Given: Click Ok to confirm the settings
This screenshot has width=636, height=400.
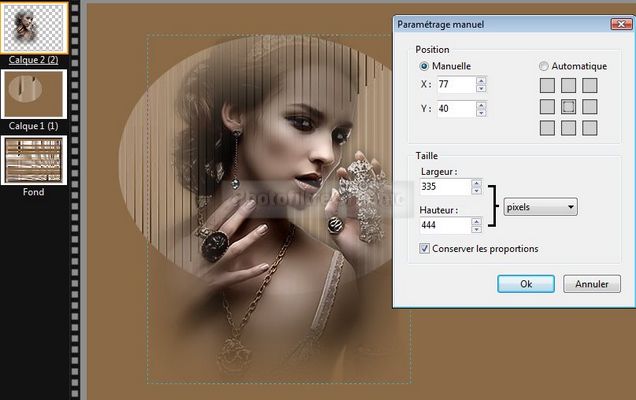Looking at the screenshot, I should pos(525,284).
